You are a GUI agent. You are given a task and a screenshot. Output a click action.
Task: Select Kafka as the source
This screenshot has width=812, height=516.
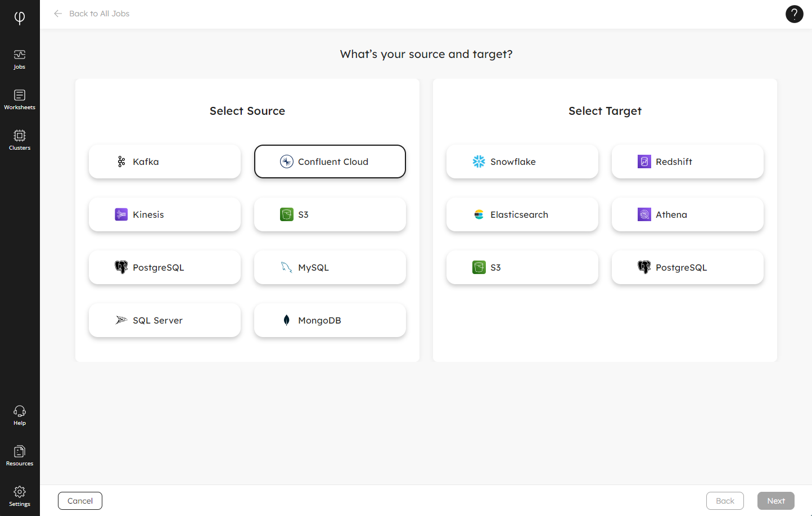pos(165,161)
